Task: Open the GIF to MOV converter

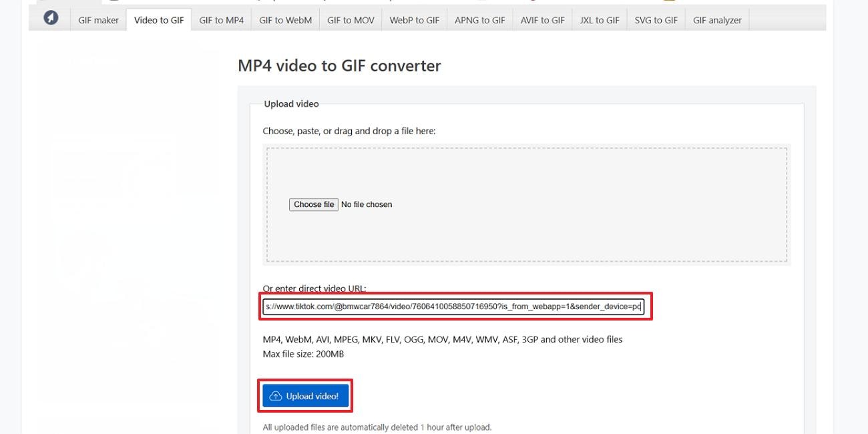Action: pos(350,20)
